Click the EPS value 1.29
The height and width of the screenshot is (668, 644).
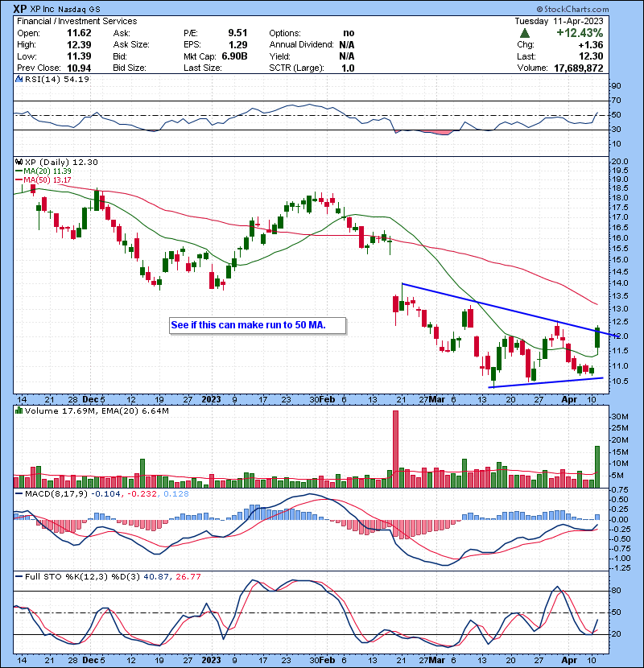pos(237,45)
